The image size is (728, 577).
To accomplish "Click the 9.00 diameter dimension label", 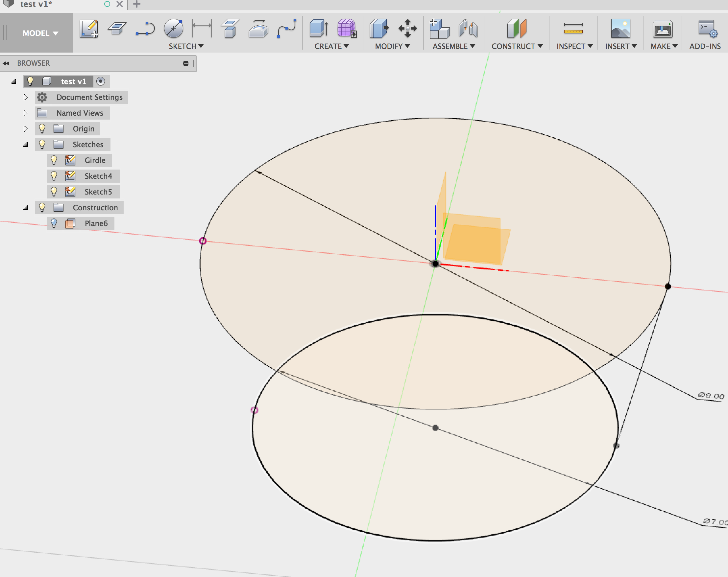I will (711, 396).
